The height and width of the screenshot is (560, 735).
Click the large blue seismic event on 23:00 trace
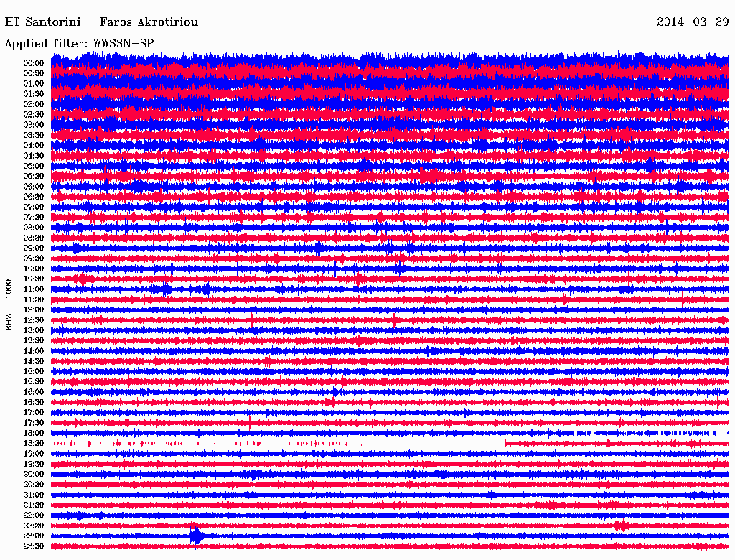[197, 536]
